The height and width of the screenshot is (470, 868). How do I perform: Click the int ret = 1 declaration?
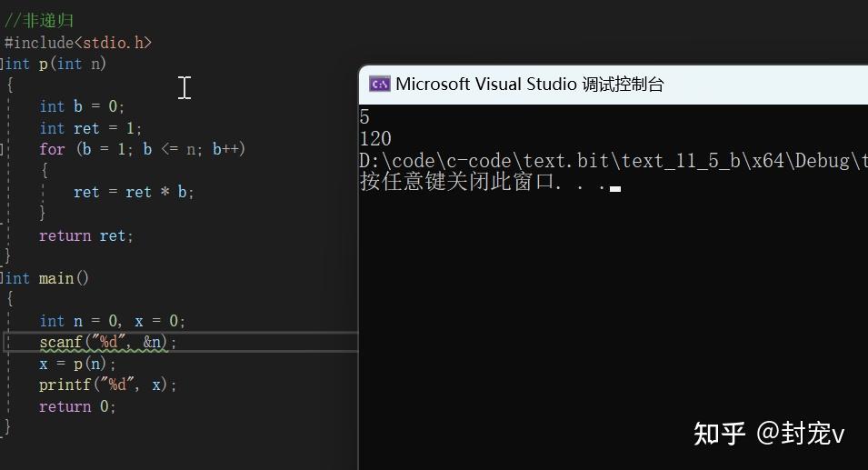point(91,128)
